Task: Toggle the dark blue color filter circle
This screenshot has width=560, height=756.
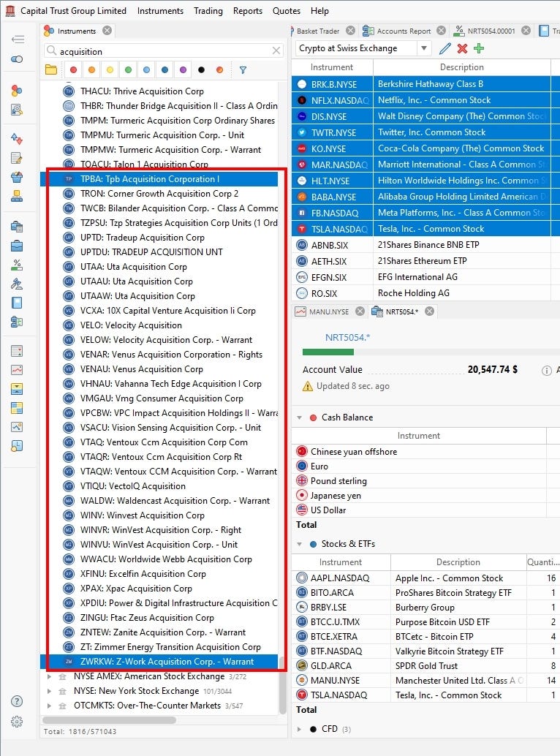Action: [x=164, y=70]
